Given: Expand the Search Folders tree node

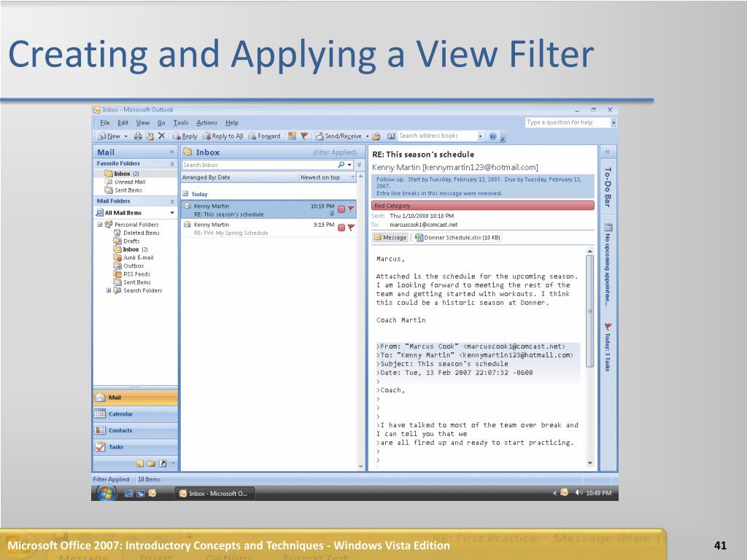Looking at the screenshot, I should tap(108, 290).
